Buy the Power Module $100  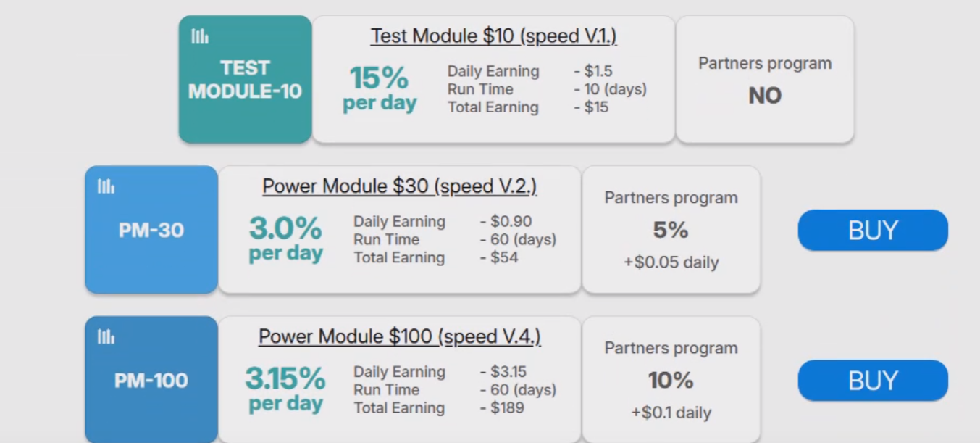point(873,381)
